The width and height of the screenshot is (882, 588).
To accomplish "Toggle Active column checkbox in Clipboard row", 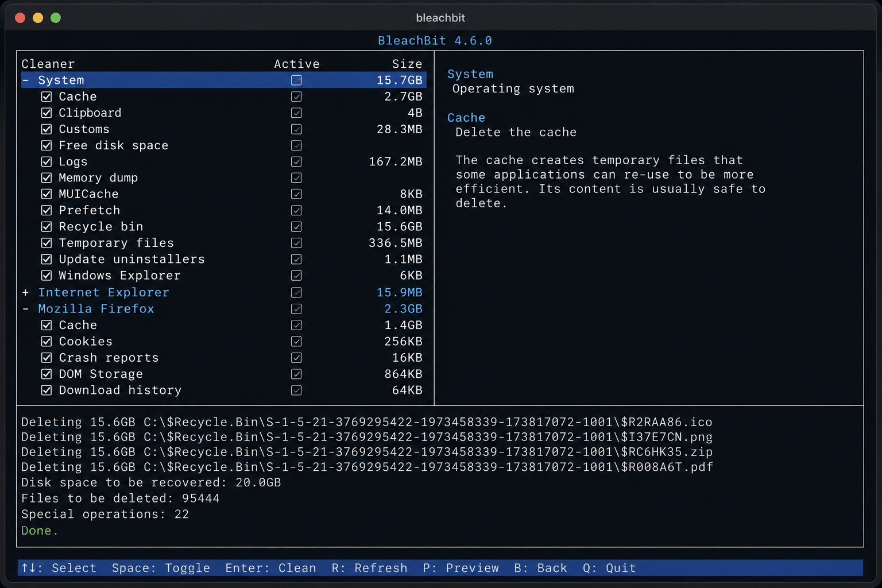I will [x=296, y=113].
